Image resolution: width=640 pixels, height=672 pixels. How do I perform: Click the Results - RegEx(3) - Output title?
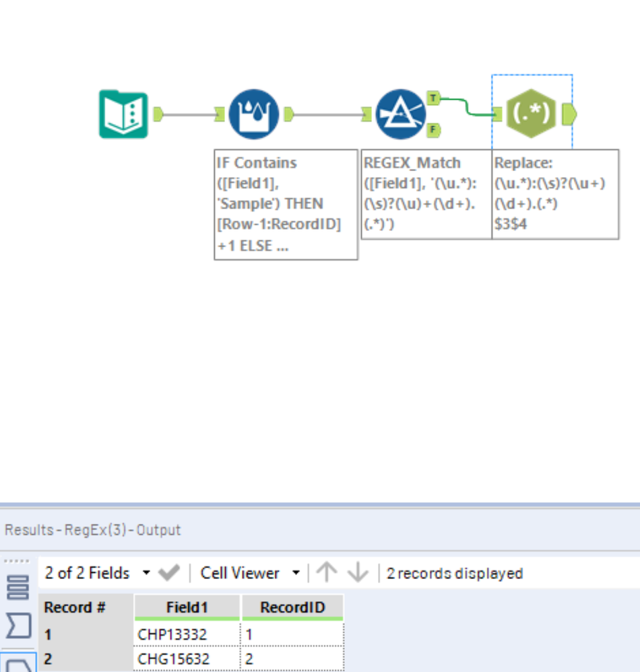(x=92, y=530)
